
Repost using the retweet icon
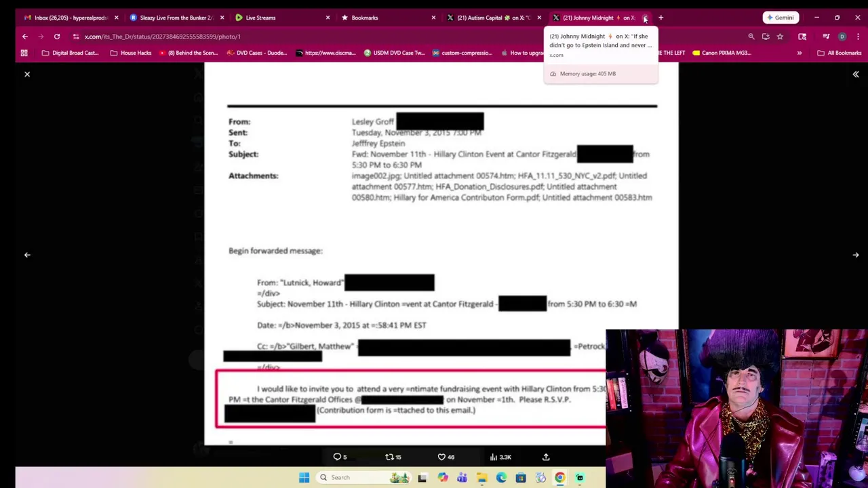pyautogui.click(x=389, y=457)
